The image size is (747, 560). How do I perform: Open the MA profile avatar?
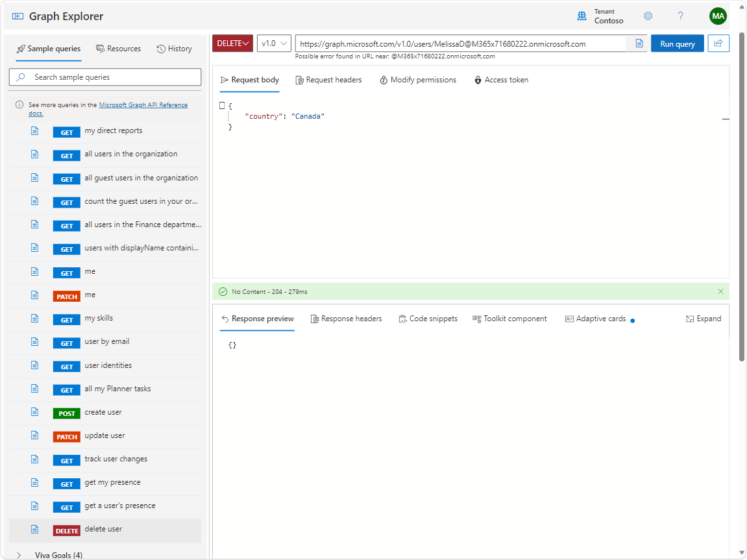click(x=718, y=16)
